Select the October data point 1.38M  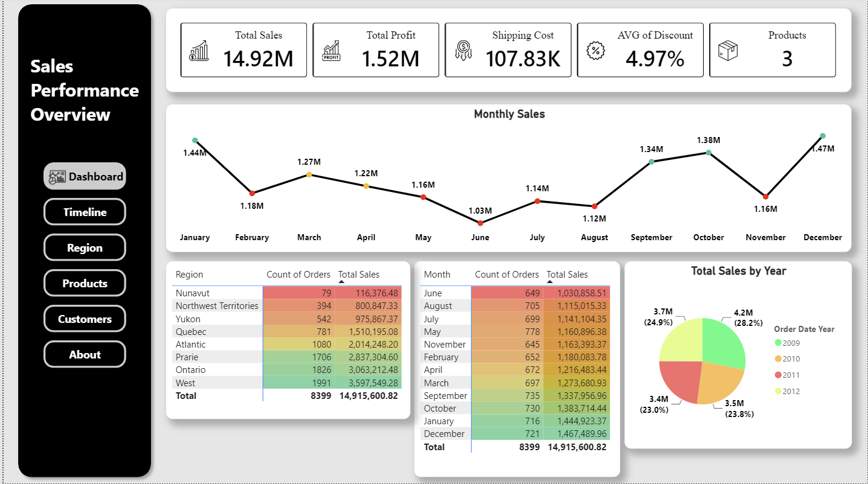(709, 152)
